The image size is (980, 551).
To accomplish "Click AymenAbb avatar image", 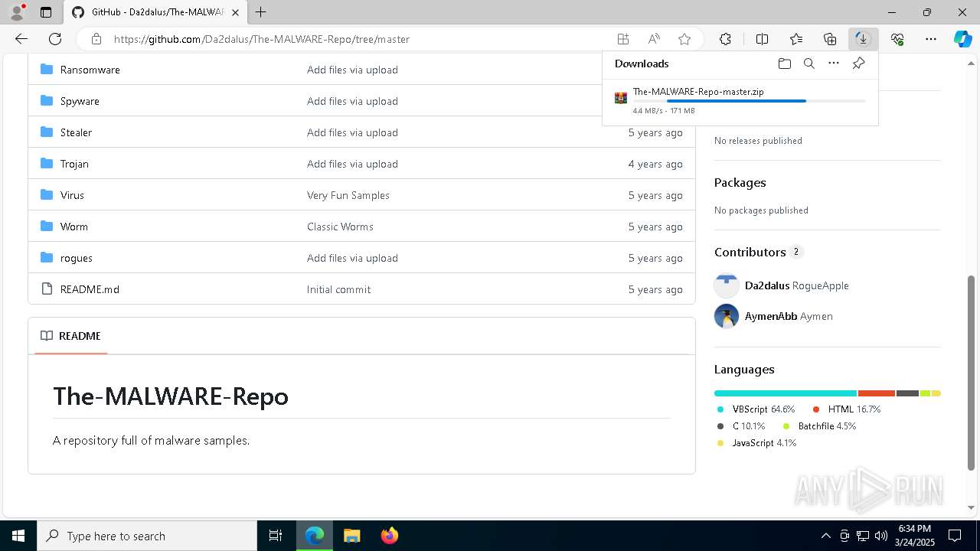I will coord(727,316).
